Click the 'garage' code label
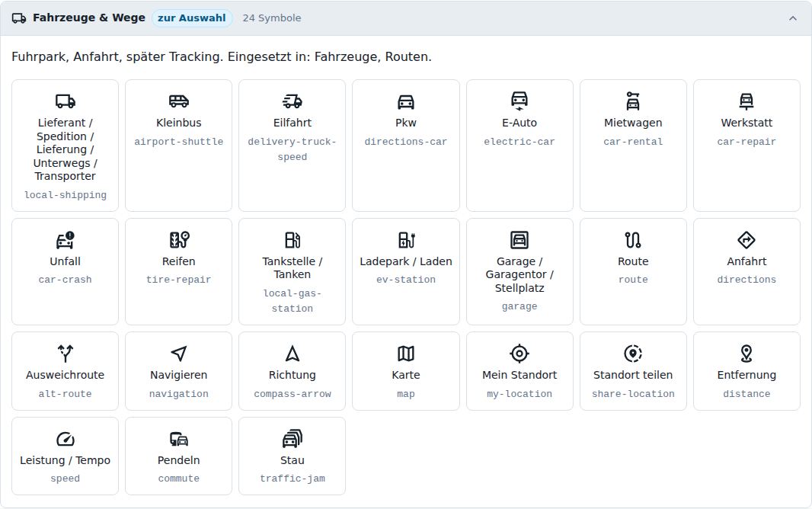The width and height of the screenshot is (812, 509). 519,306
